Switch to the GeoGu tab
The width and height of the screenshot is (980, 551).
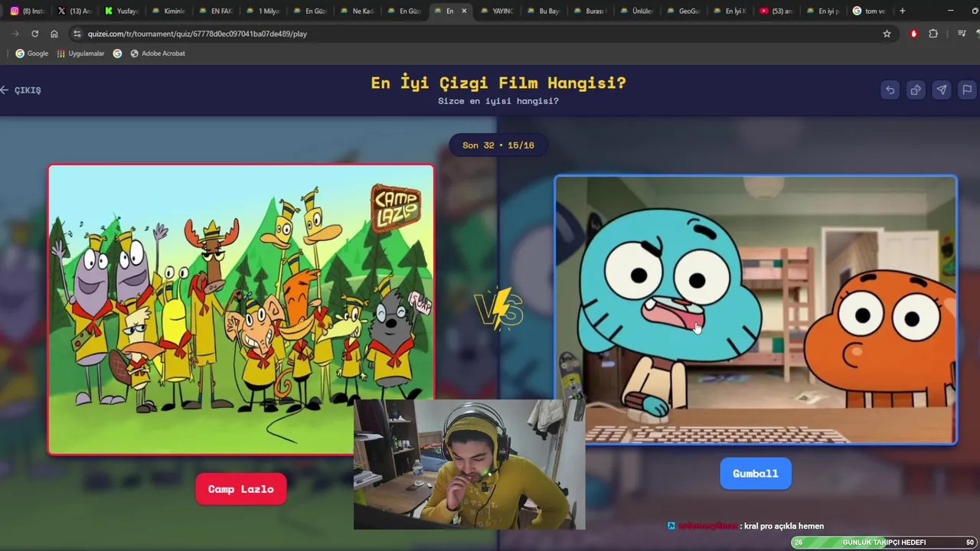click(684, 11)
